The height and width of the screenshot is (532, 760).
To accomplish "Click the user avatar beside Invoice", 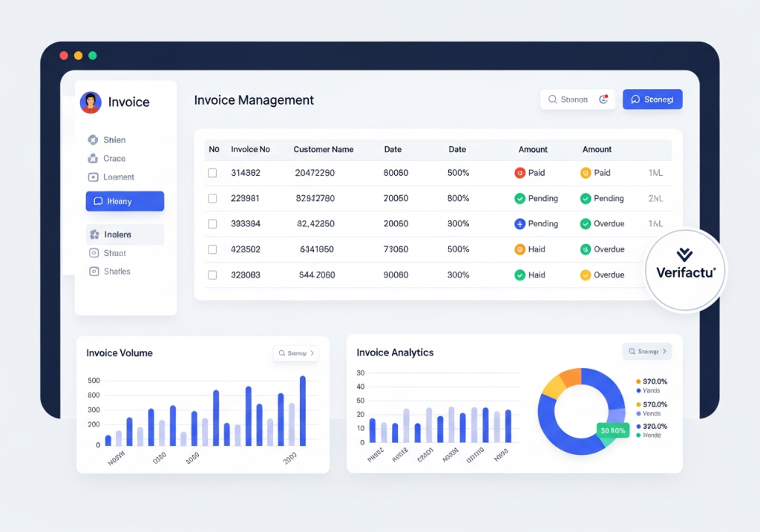I will pos(91,102).
